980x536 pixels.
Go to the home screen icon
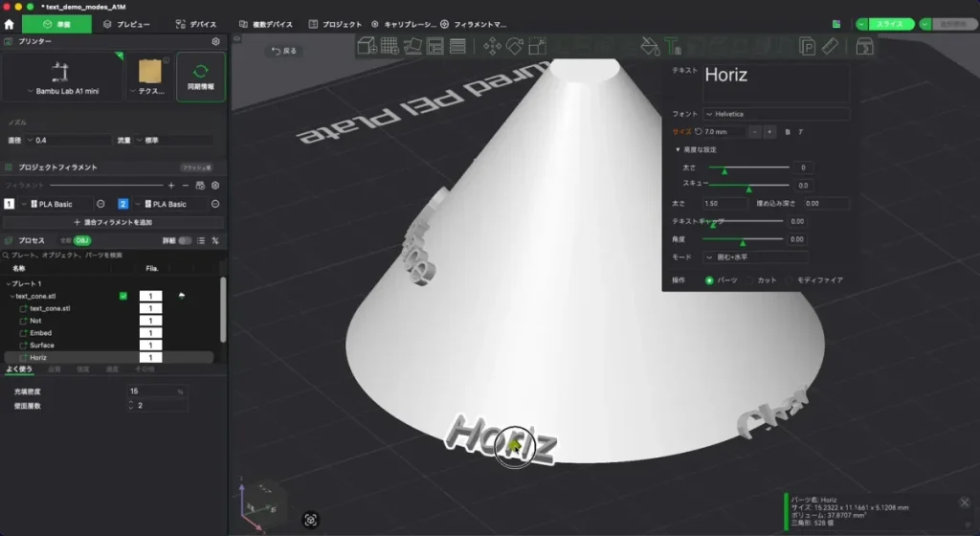point(9,24)
